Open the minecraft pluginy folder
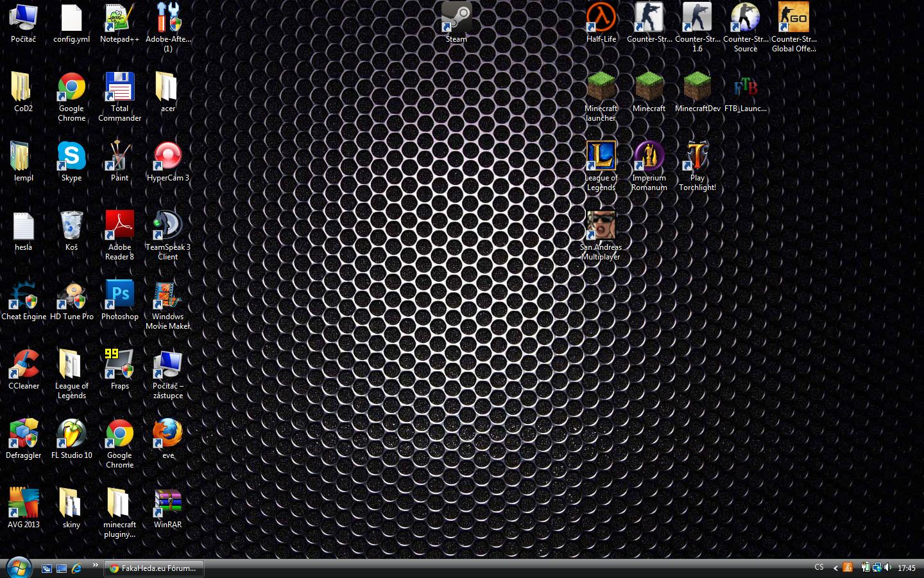 [x=119, y=512]
